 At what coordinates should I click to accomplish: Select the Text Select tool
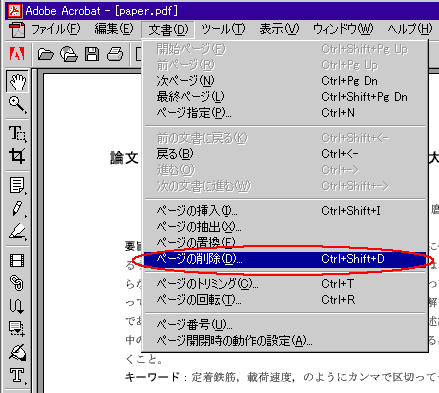pos(17,134)
